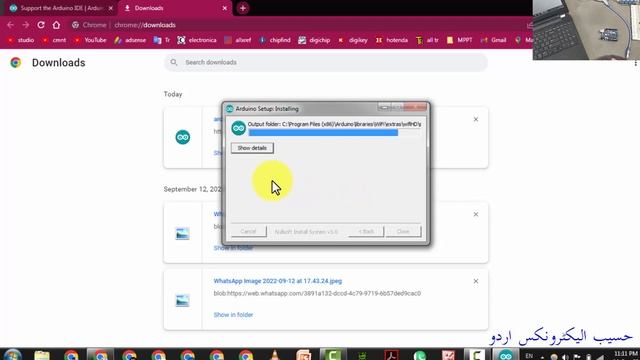The width and height of the screenshot is (640, 360).
Task: Click Show details in Arduino Setup
Action: pos(252,148)
